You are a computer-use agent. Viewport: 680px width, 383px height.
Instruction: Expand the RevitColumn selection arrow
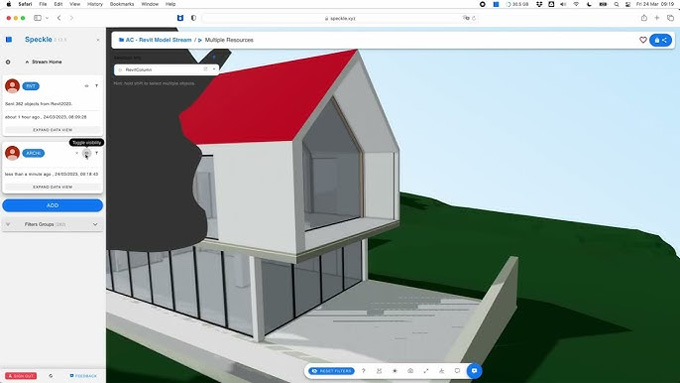click(x=214, y=69)
